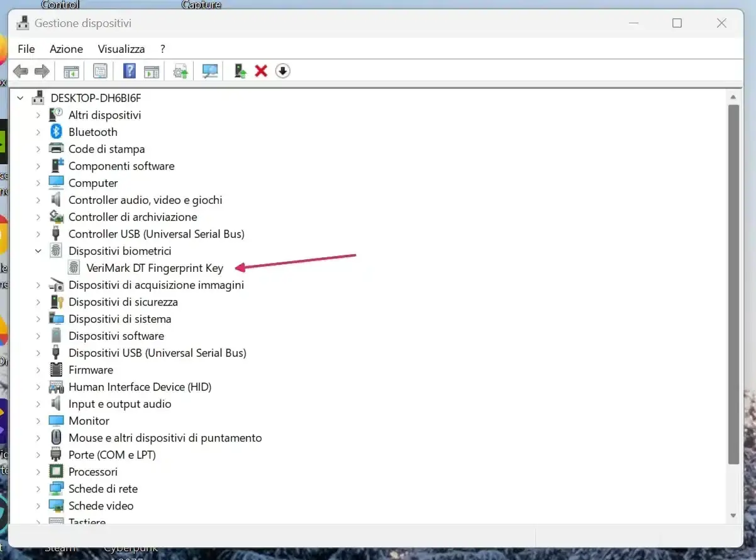
Task: Click the Disable device down-arrow icon
Action: pyautogui.click(x=282, y=71)
